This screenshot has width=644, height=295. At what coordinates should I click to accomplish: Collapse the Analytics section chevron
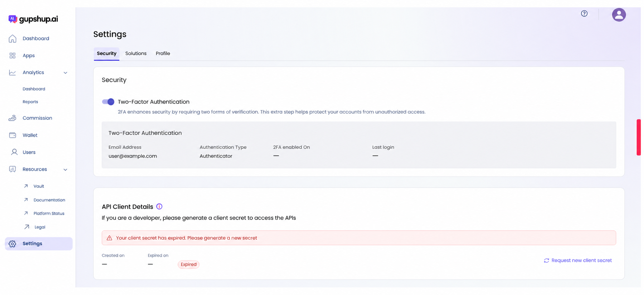coord(65,73)
